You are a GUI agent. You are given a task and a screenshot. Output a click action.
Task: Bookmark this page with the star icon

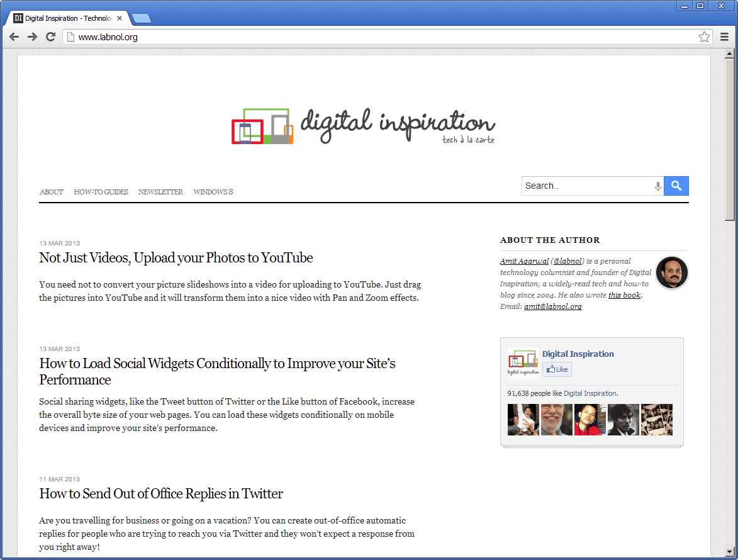[x=704, y=36]
